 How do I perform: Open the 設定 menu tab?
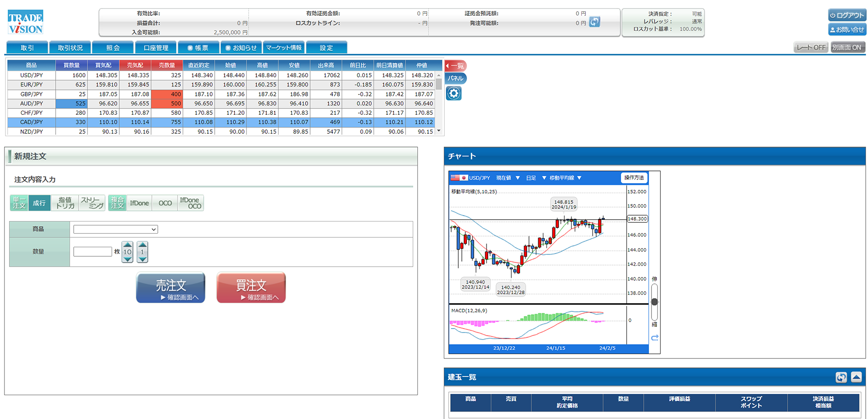326,47
